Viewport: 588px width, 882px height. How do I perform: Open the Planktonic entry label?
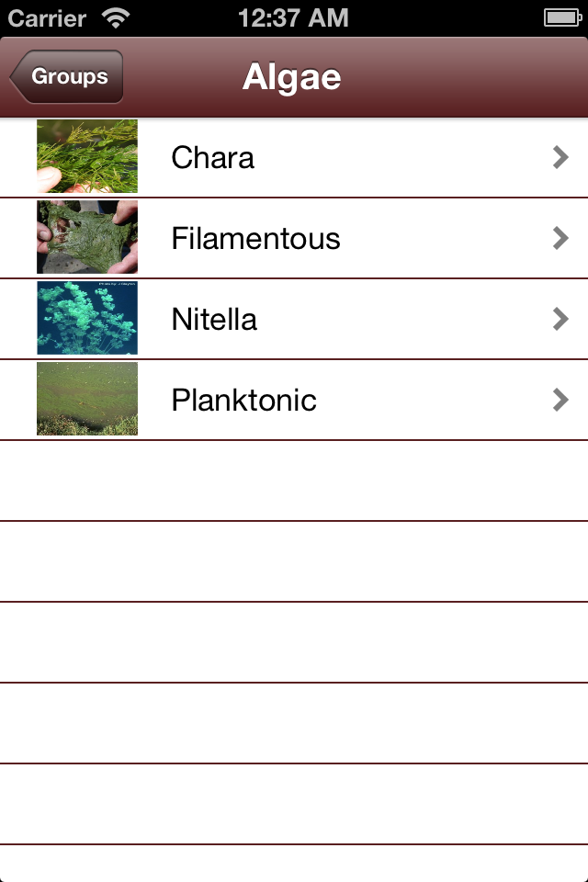coord(243,401)
